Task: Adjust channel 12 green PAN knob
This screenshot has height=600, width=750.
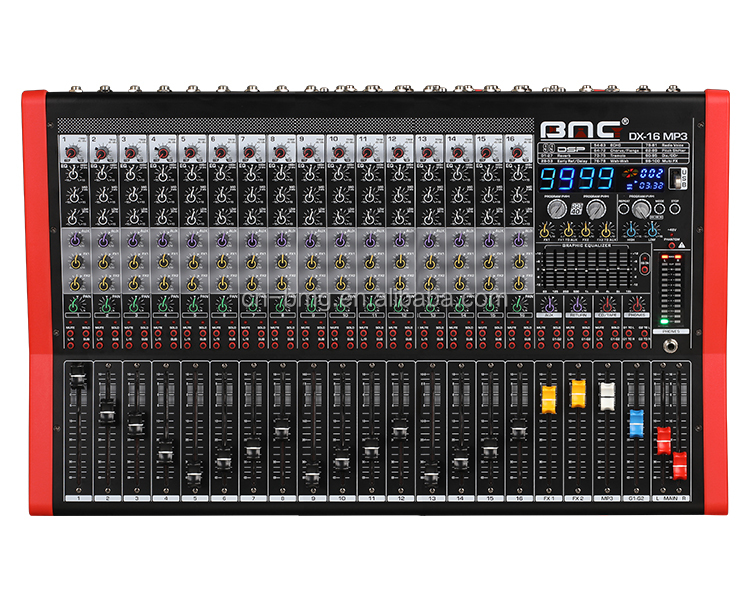Action: coord(400,305)
